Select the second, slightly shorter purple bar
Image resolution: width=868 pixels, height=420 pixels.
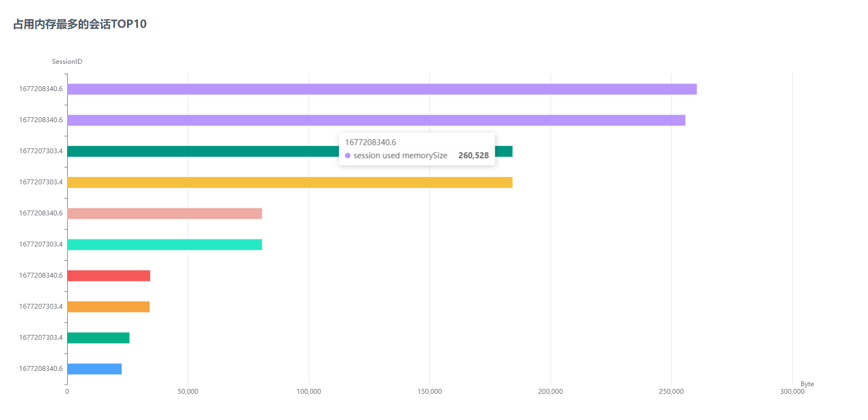click(376, 120)
